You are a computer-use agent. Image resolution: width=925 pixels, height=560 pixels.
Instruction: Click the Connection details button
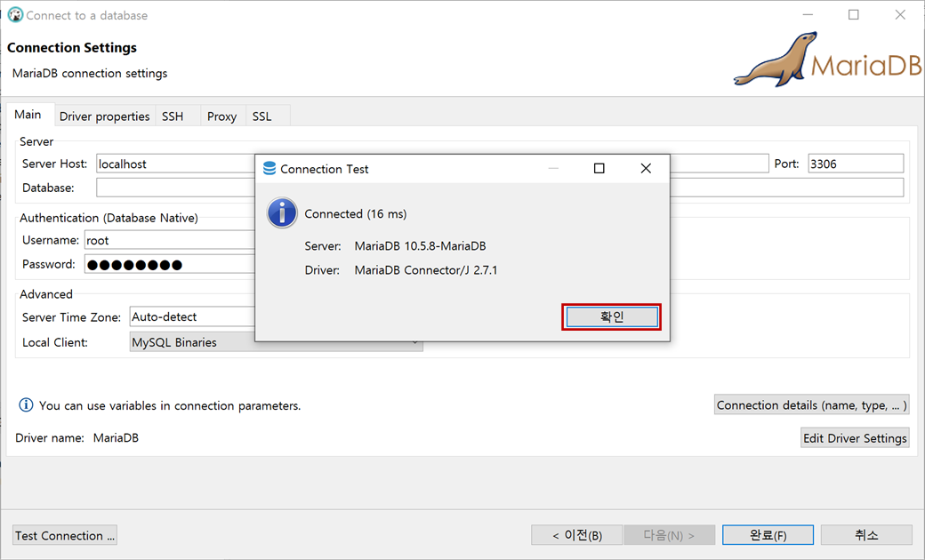[811, 405]
